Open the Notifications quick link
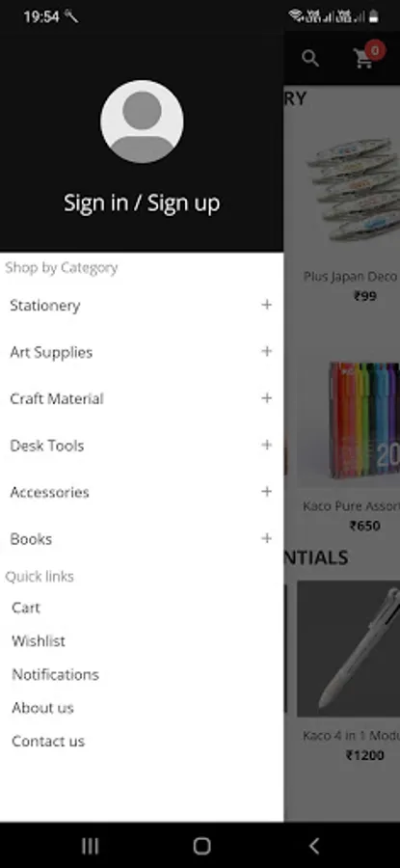The width and height of the screenshot is (400, 868). [55, 674]
